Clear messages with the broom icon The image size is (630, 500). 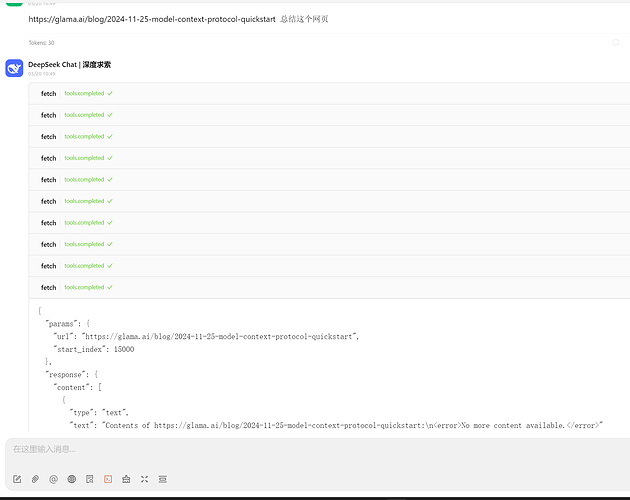tap(126, 479)
